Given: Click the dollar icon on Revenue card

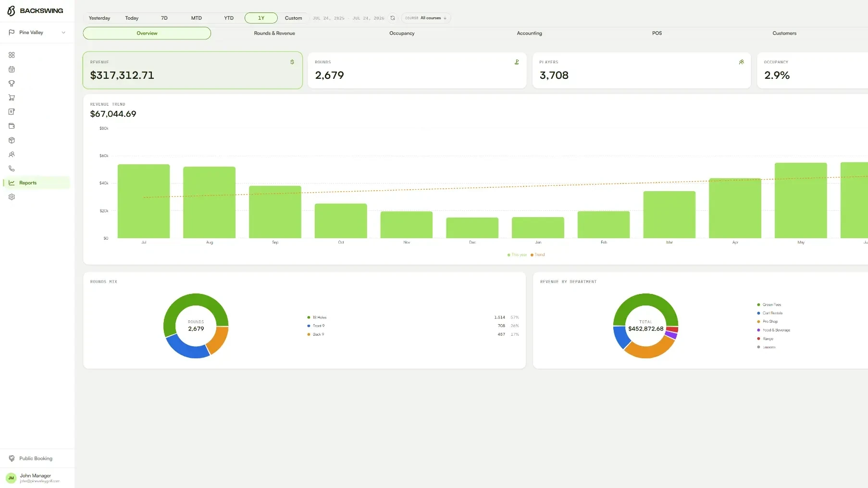Looking at the screenshot, I should pos(292,62).
